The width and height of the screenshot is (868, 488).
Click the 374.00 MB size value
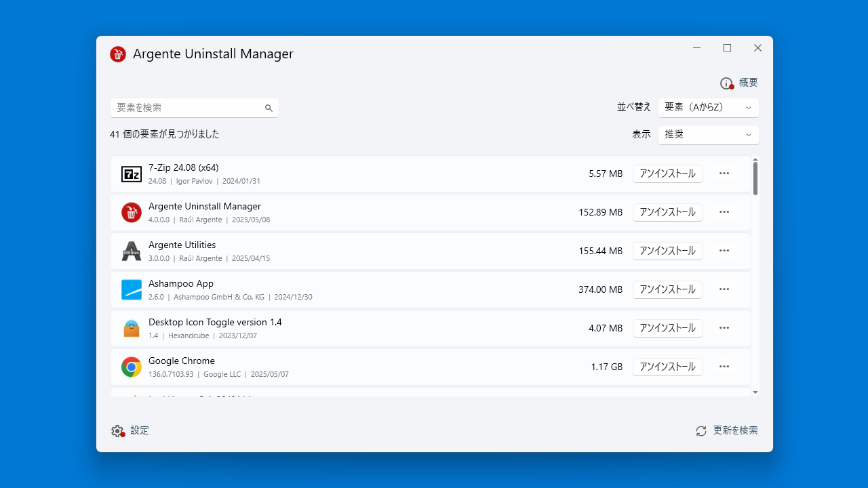coord(600,289)
